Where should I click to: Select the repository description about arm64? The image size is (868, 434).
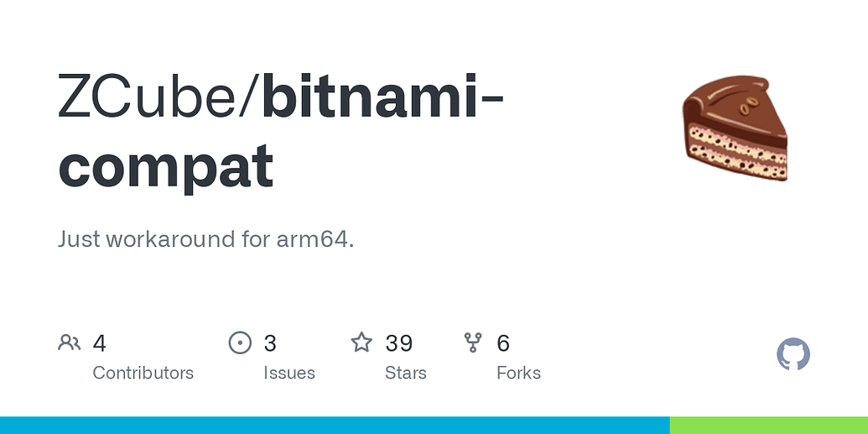click(x=206, y=239)
